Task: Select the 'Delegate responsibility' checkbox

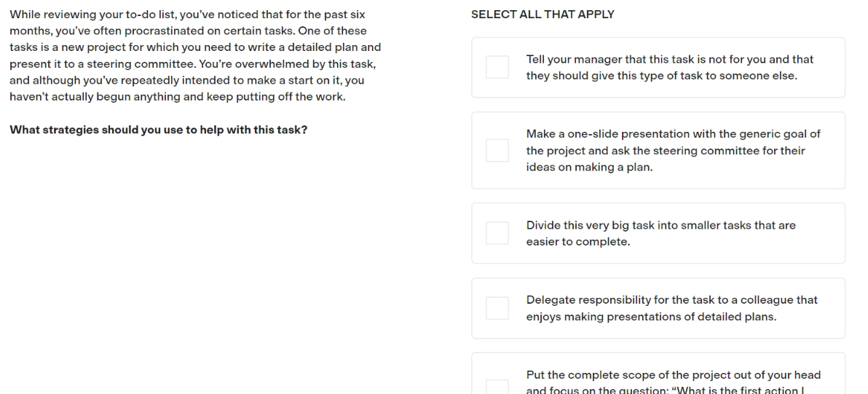Action: click(x=497, y=308)
